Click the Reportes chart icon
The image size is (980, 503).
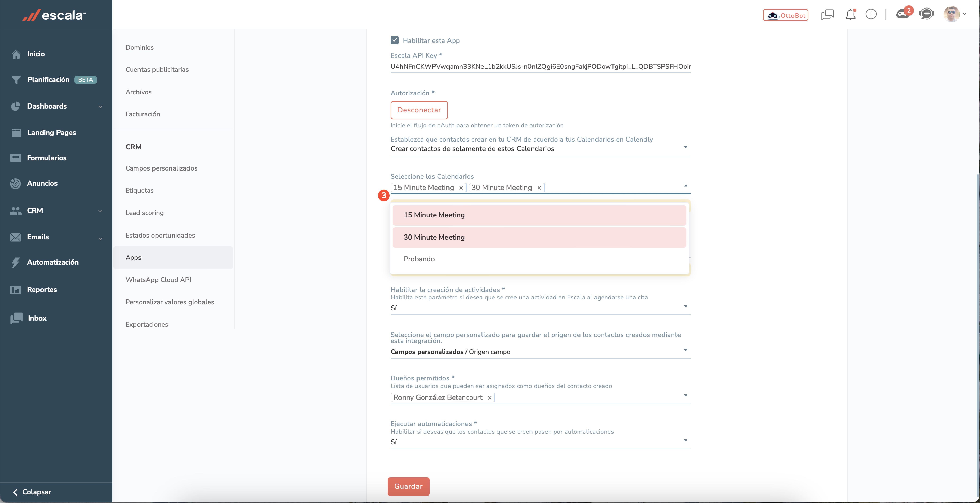[16, 290]
